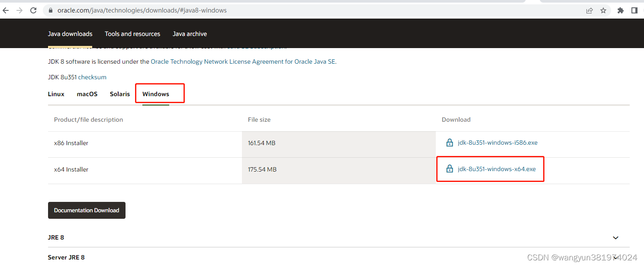The height and width of the screenshot is (266, 644).
Task: Open the browser side panel icon
Action: (x=634, y=10)
